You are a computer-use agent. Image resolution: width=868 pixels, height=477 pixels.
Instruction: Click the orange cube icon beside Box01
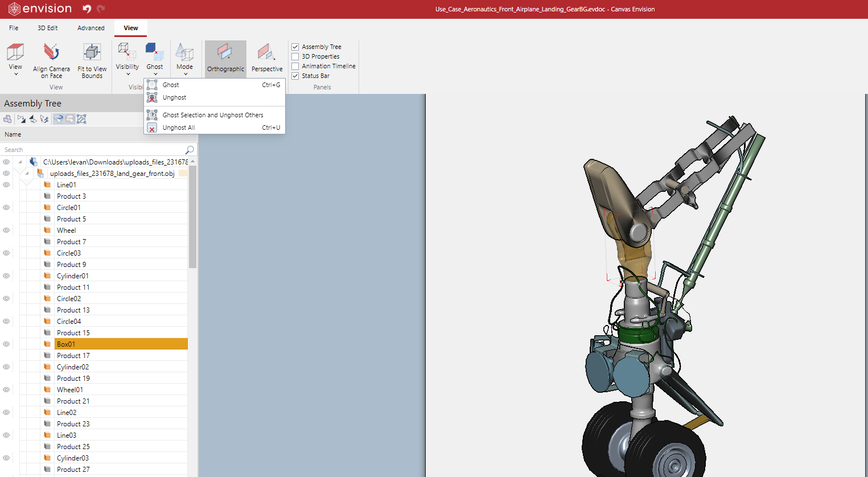point(47,344)
